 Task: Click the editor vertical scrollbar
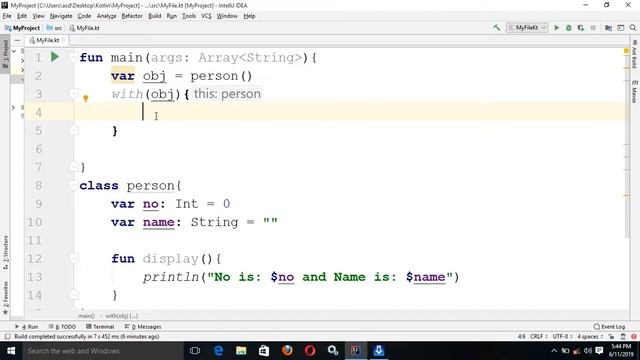pos(627,143)
